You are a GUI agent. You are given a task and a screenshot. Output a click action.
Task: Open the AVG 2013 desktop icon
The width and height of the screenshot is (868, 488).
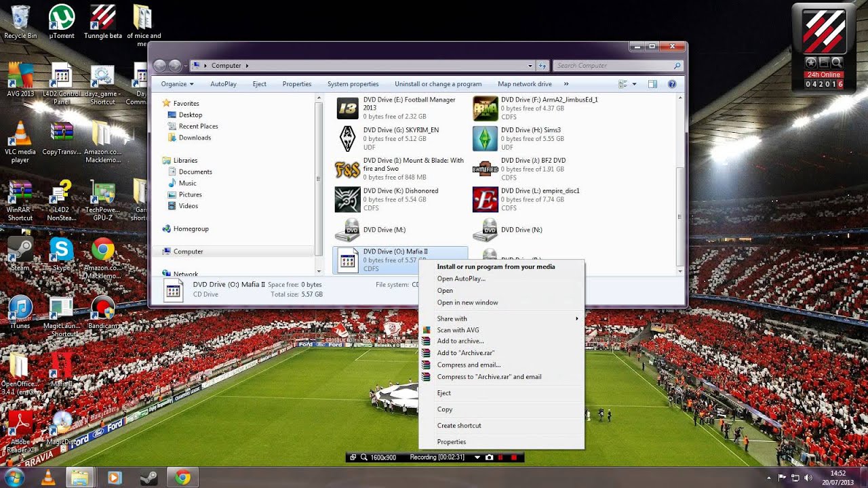click(x=20, y=80)
